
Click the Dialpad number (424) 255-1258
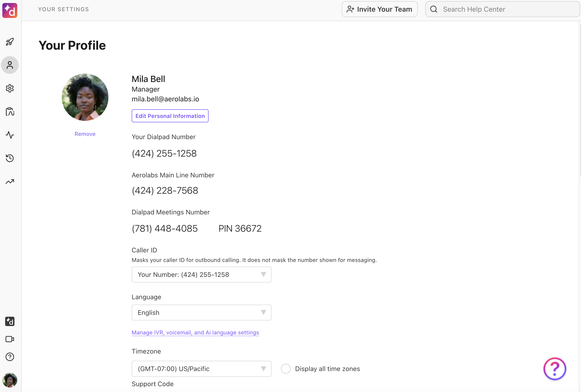tap(164, 153)
